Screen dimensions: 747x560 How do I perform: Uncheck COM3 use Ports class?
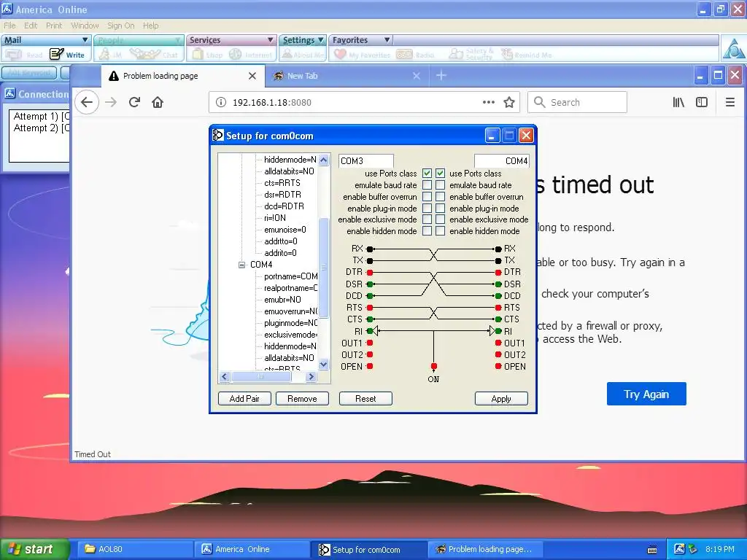(427, 174)
